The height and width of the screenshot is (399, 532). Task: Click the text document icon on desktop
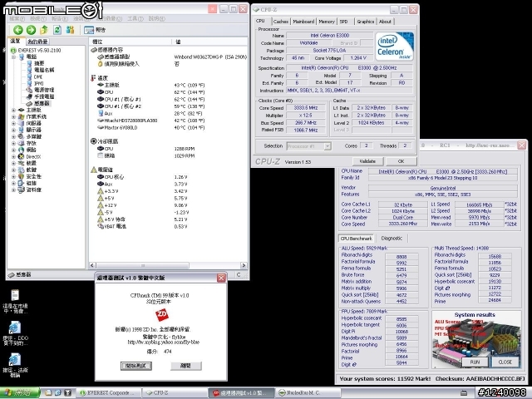(15, 295)
